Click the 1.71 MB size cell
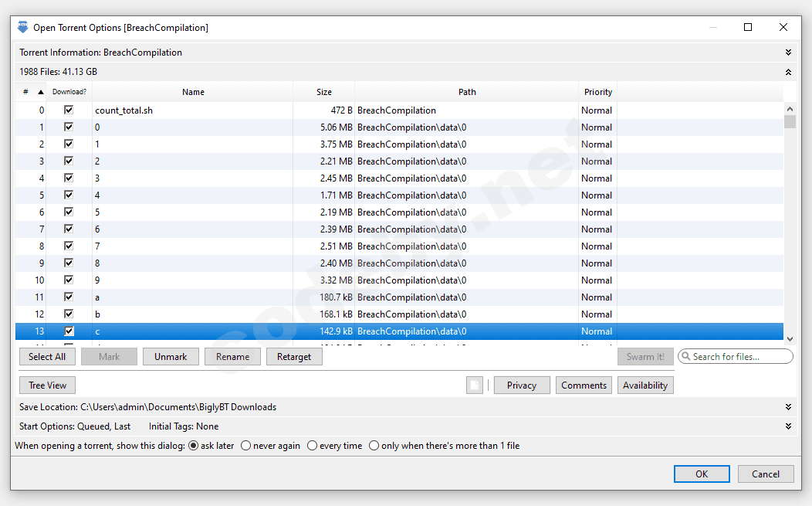Image resolution: width=812 pixels, height=506 pixels. click(336, 195)
